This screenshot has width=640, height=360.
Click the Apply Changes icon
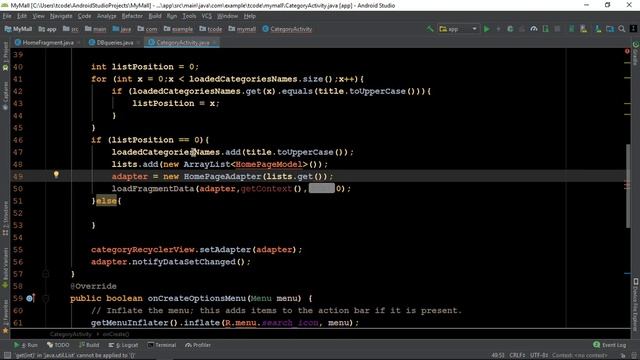click(498, 29)
